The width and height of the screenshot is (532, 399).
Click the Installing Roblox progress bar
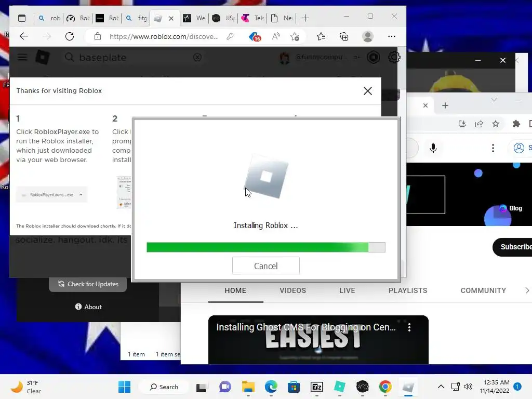pos(265,247)
